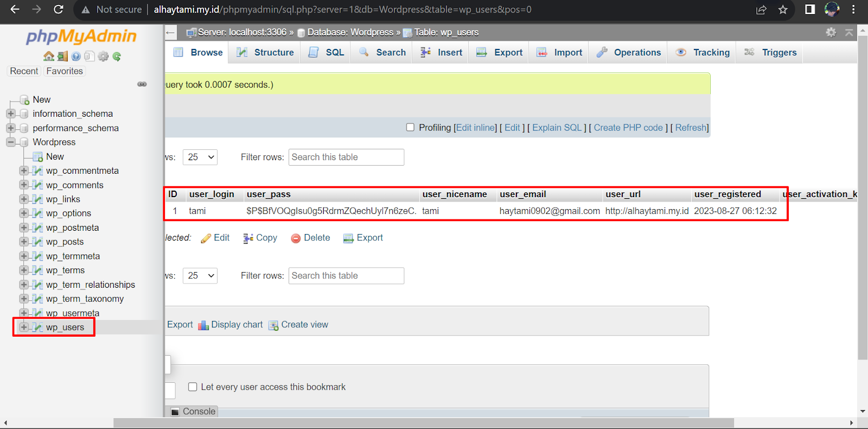Click the Edit pencil icon below the results

click(x=206, y=238)
